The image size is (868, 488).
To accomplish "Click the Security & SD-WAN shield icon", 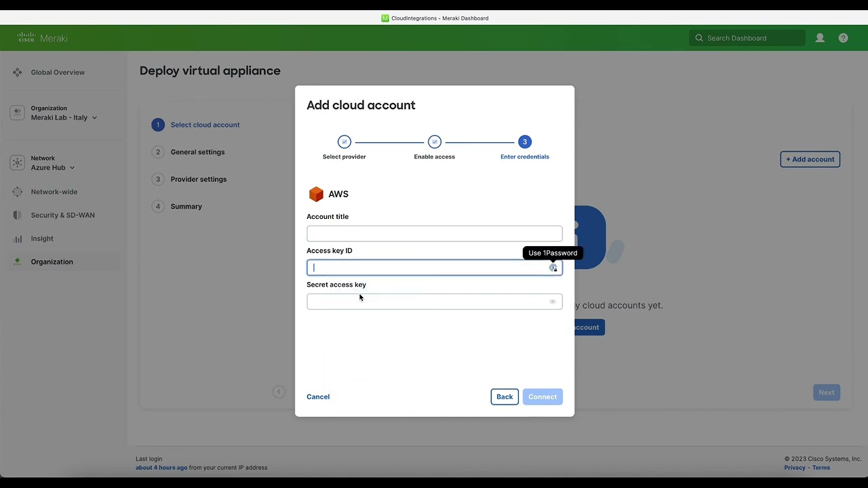I will pos(18,215).
